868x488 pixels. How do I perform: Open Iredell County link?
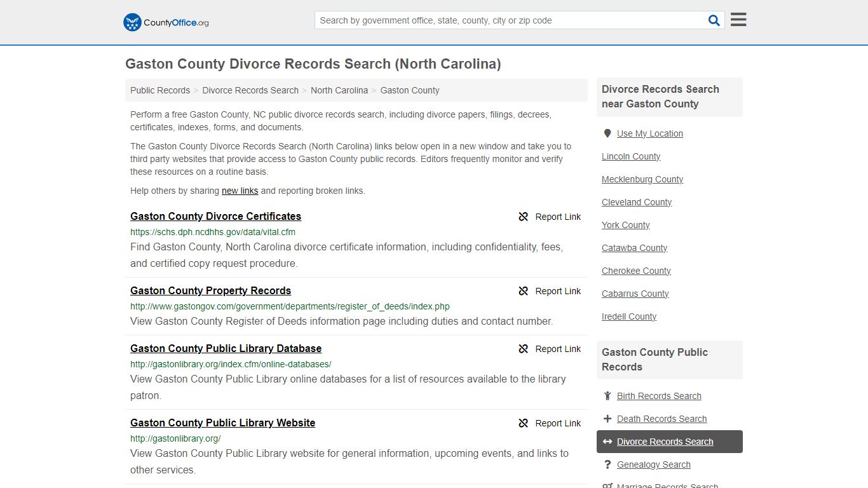[629, 316]
